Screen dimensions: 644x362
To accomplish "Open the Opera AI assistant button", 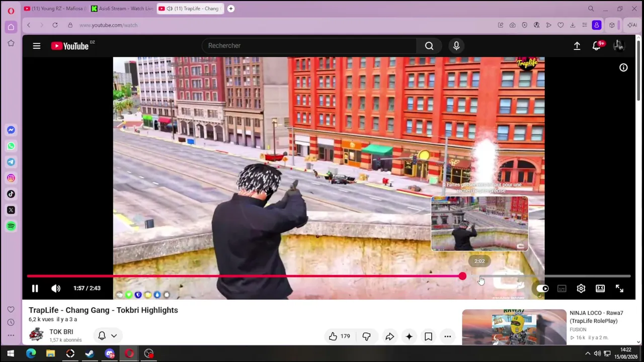I will click(632, 25).
